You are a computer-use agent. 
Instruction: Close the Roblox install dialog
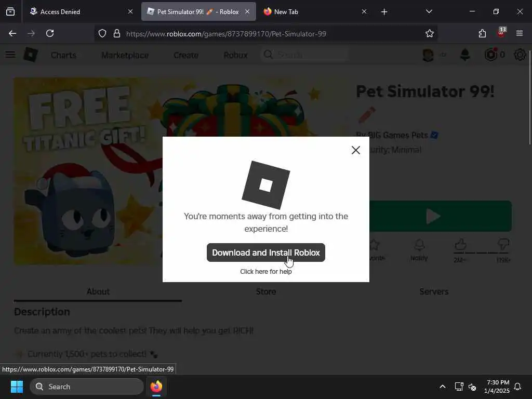(355, 150)
